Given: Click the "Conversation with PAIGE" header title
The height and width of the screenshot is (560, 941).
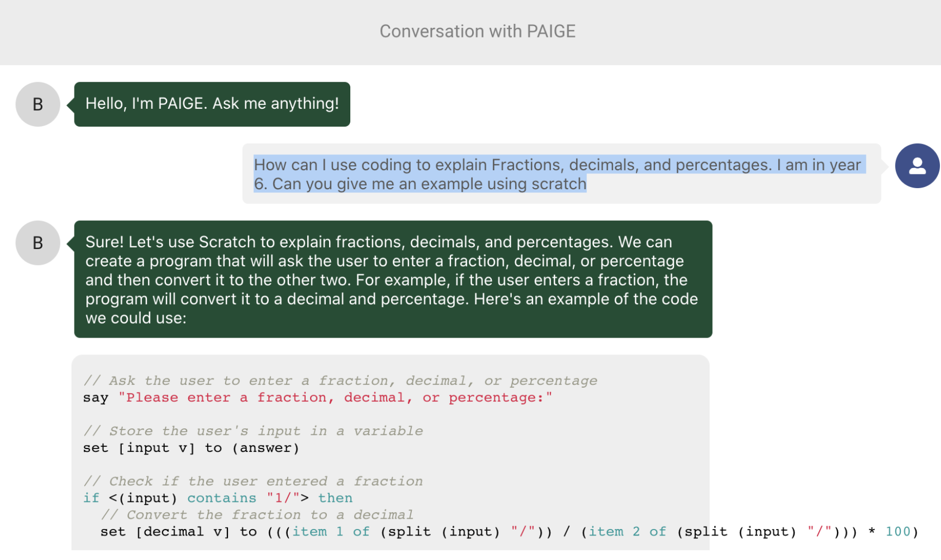Looking at the screenshot, I should click(477, 32).
